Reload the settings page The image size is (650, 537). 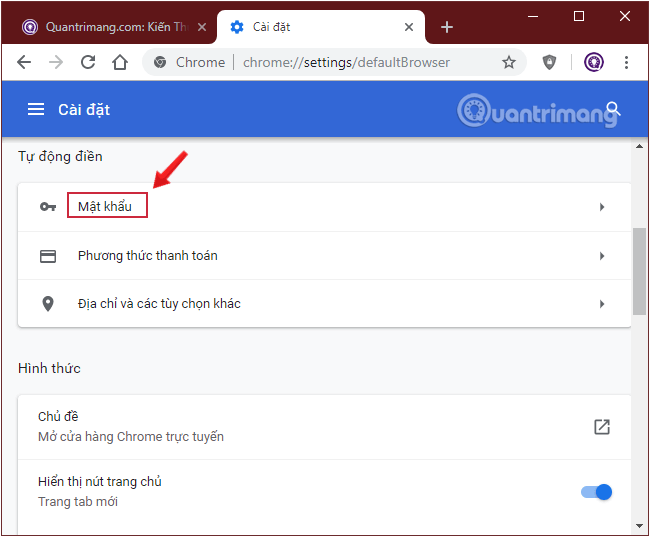pyautogui.click(x=88, y=62)
